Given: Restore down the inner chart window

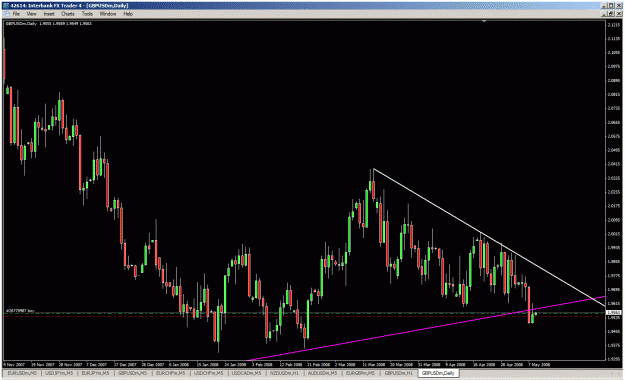Looking at the screenshot, I should 611,14.
